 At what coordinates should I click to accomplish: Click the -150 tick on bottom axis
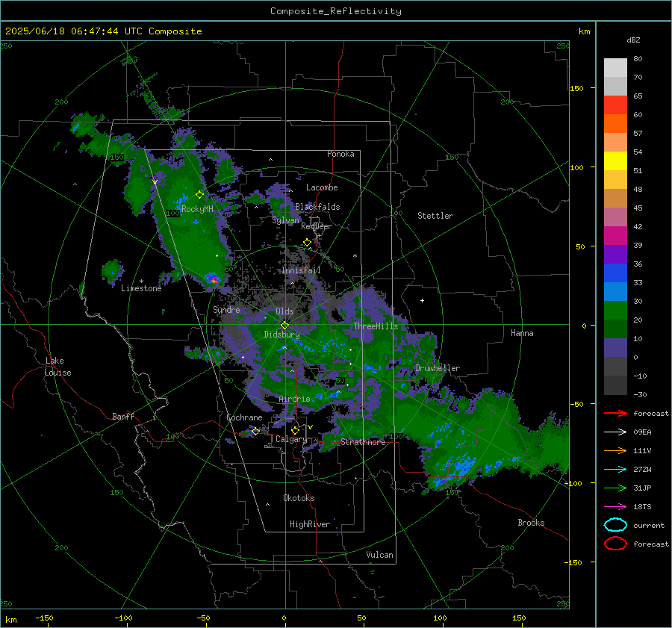44,618
